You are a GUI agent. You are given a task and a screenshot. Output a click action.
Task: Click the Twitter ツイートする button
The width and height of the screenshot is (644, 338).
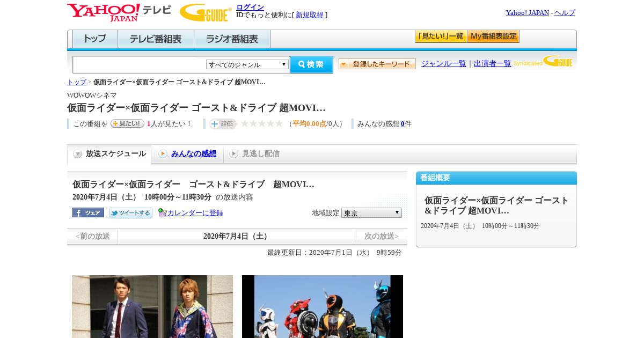pyautogui.click(x=131, y=213)
